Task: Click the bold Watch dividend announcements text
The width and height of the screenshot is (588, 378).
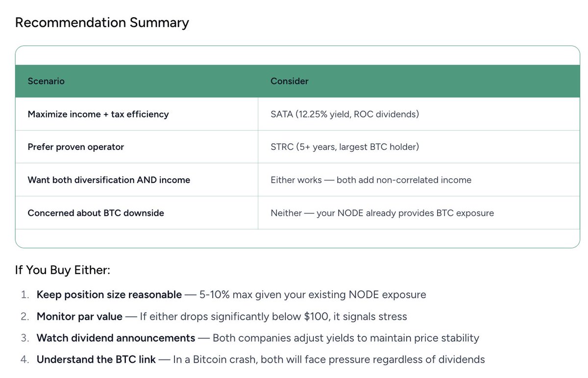Action: click(x=116, y=338)
